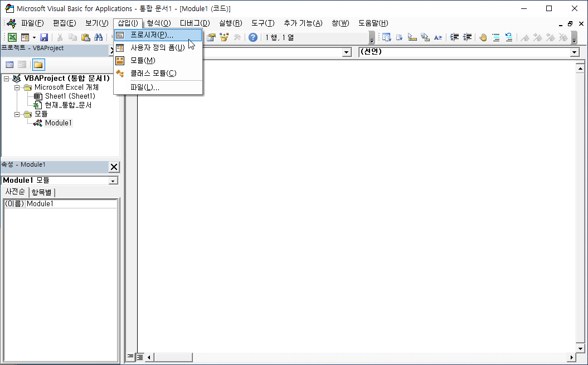Click View Code icon in Project panel
The height and width of the screenshot is (365, 588).
(9, 65)
